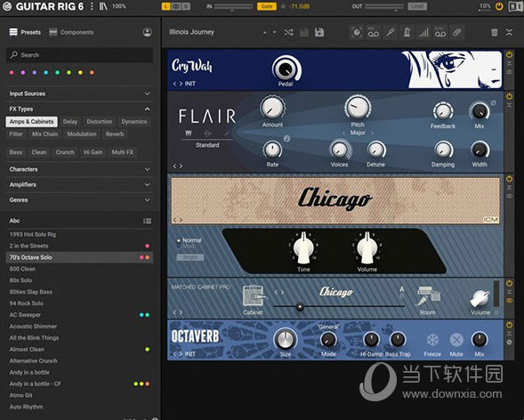Toggle Matched Cabinet Pro power button

point(509,283)
